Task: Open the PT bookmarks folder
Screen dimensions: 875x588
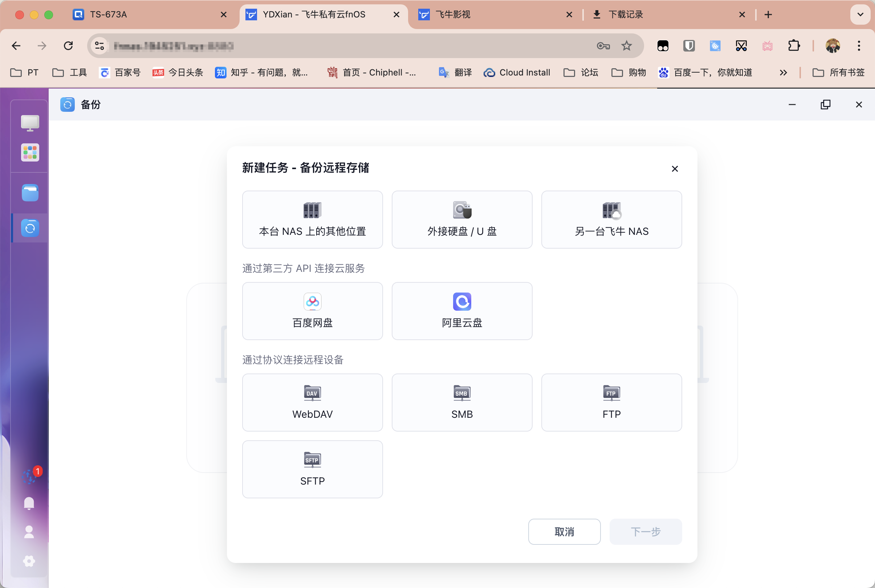Action: click(x=25, y=72)
